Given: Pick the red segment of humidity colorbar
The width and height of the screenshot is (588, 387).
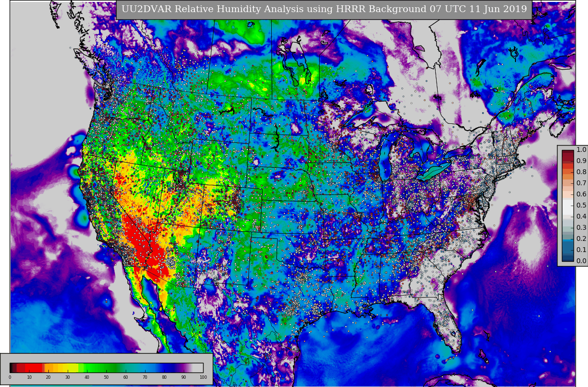Looking at the screenshot, I should click(33, 368).
